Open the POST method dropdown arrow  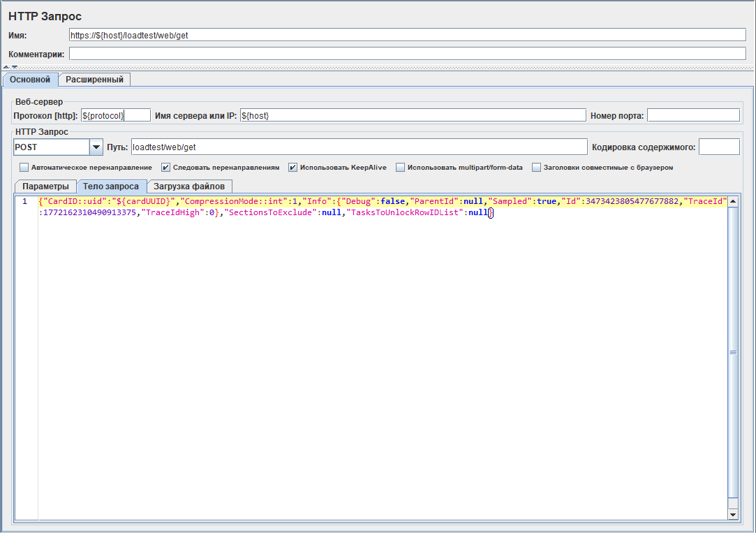tap(96, 147)
